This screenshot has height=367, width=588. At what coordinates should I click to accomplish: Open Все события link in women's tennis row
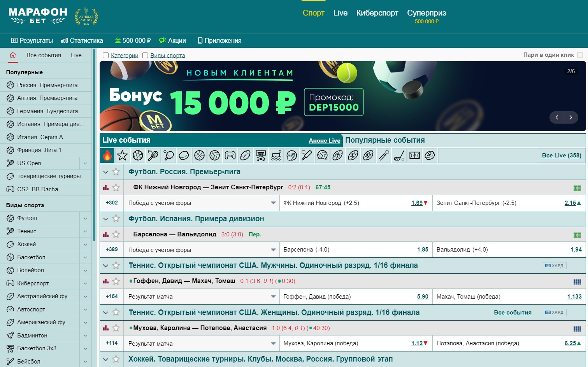[513, 313]
